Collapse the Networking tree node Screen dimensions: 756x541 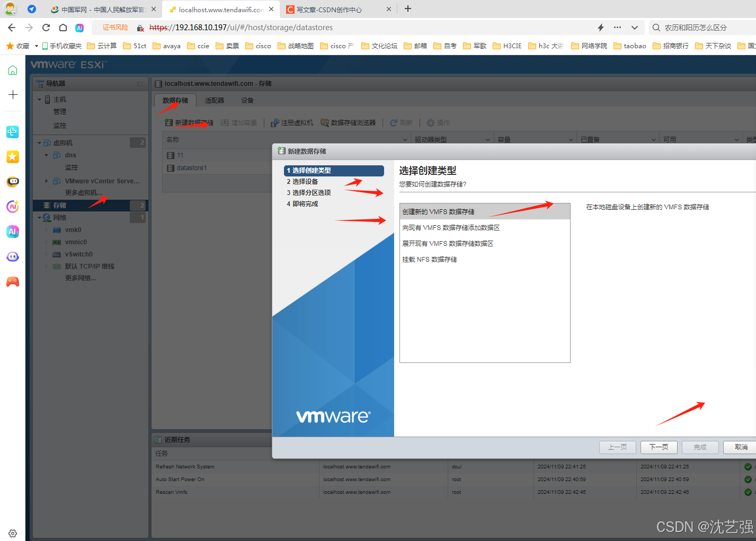[x=39, y=218]
